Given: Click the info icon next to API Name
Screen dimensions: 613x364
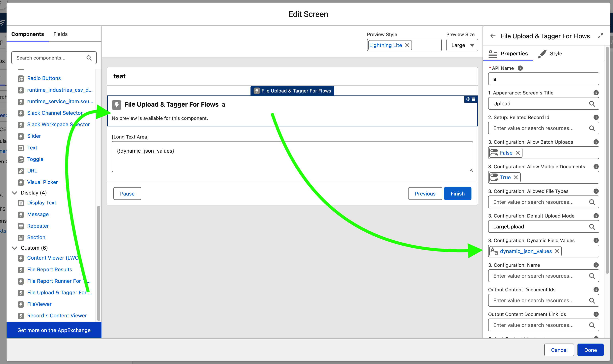Looking at the screenshot, I should pyautogui.click(x=521, y=68).
